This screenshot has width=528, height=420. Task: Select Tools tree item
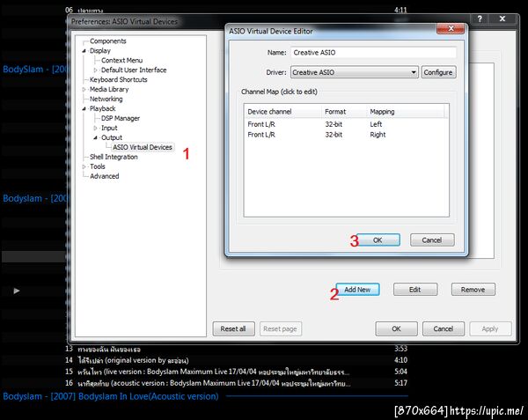98,166
